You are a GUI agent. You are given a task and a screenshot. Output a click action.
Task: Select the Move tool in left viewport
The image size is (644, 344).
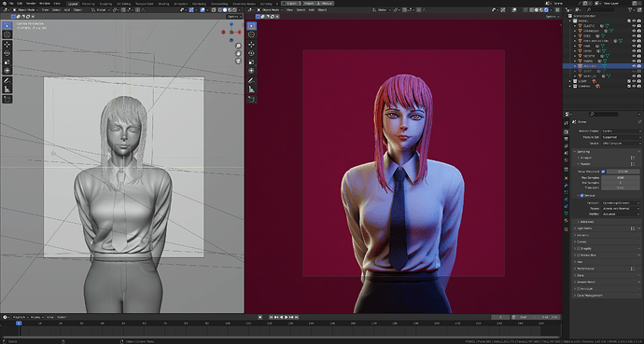(x=7, y=44)
